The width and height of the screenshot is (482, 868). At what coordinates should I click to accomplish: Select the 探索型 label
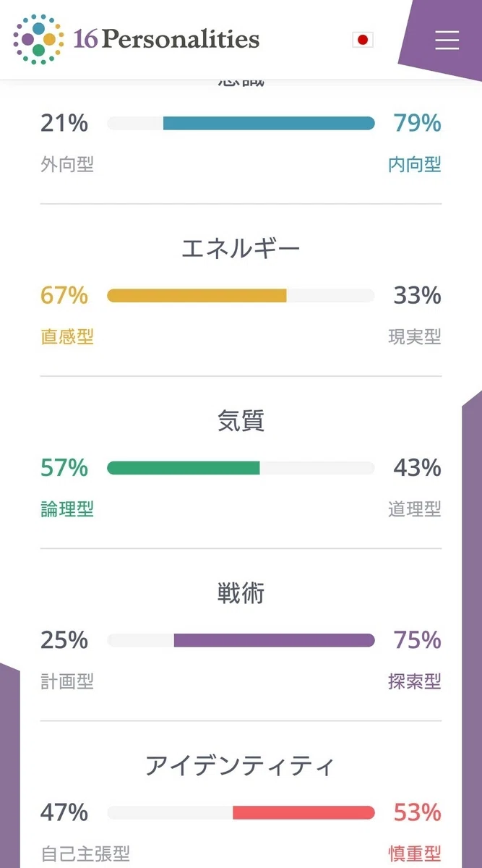point(415,681)
